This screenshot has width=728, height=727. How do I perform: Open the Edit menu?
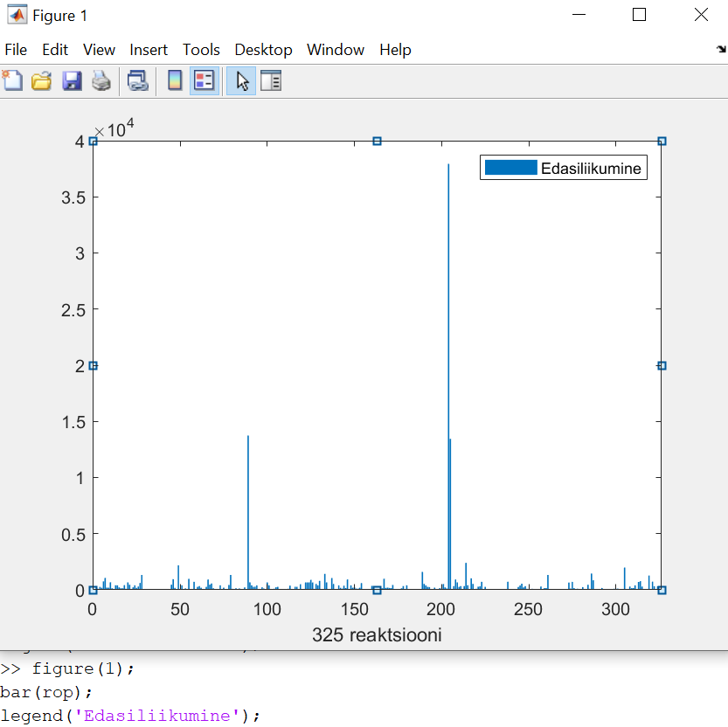[x=55, y=50]
